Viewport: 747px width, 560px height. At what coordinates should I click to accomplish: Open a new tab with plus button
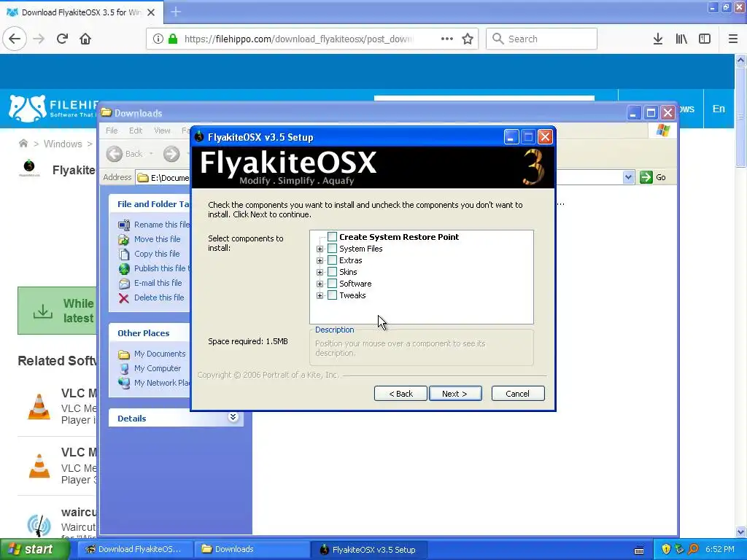click(176, 12)
